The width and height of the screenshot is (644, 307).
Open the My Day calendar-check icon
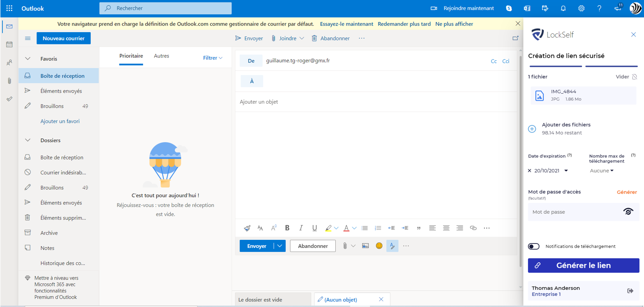(x=545, y=8)
